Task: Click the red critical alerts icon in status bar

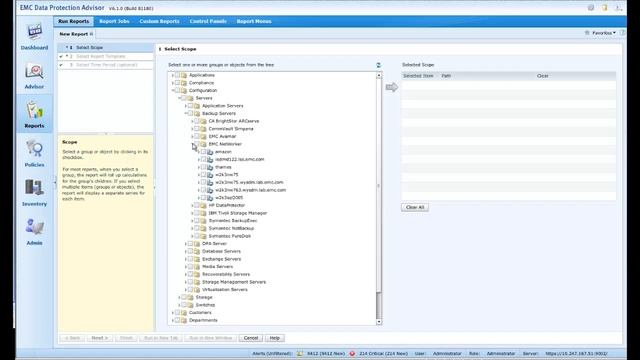Action: [x=352, y=353]
